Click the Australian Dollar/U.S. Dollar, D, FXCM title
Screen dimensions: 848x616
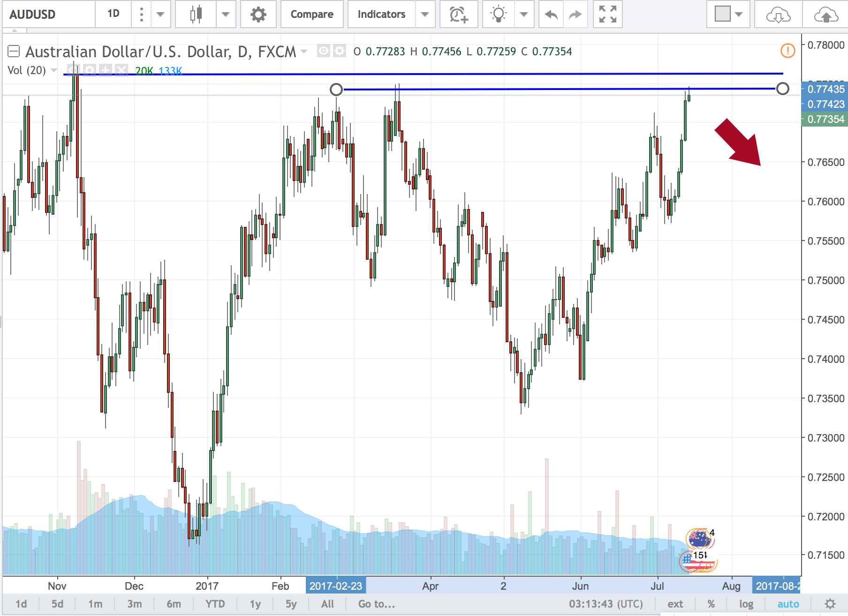[160, 51]
